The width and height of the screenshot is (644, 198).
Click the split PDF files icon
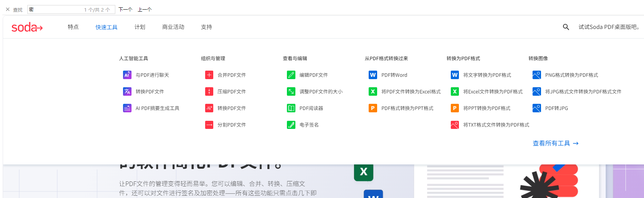(x=209, y=125)
